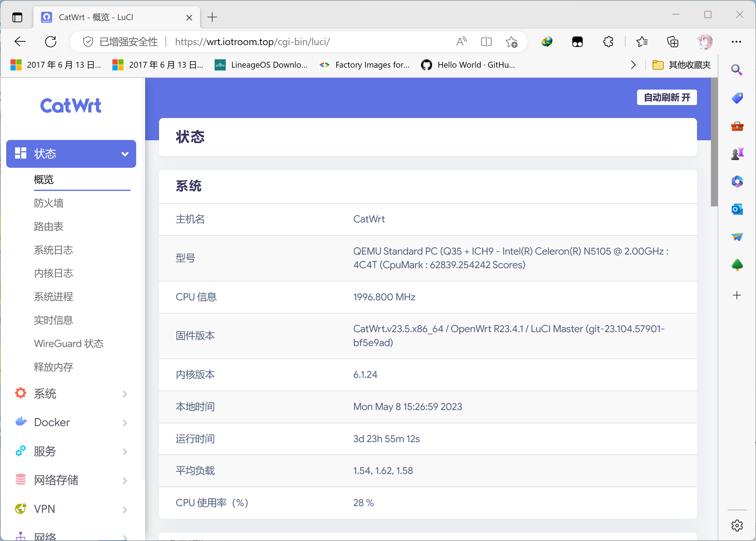This screenshot has height=541, width=756.
Task: Reload the page with the refresh icon
Action: pos(51,42)
